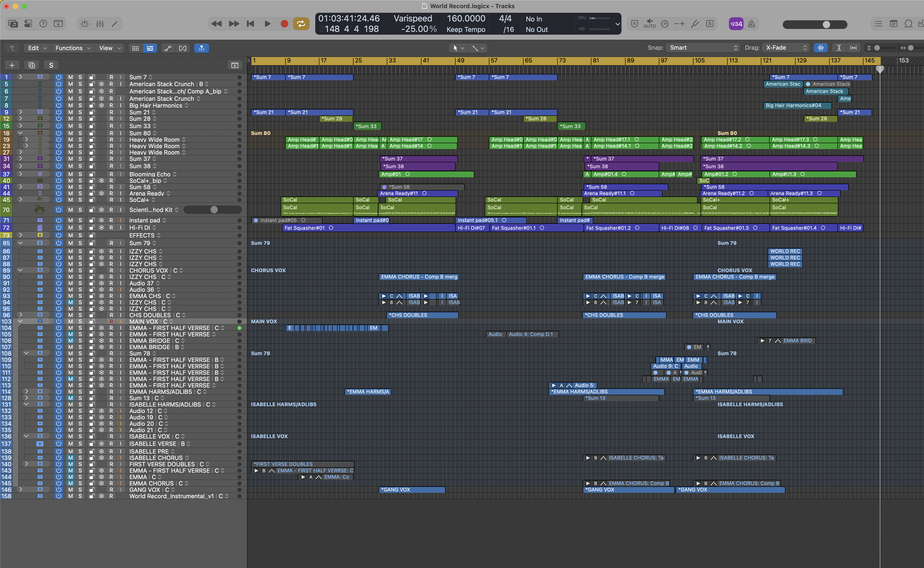Solo the Big Hair Harmonics track

click(80, 105)
